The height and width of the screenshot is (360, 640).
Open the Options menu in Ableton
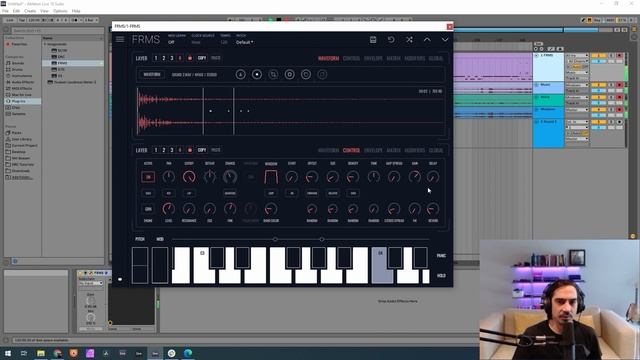[60, 11]
